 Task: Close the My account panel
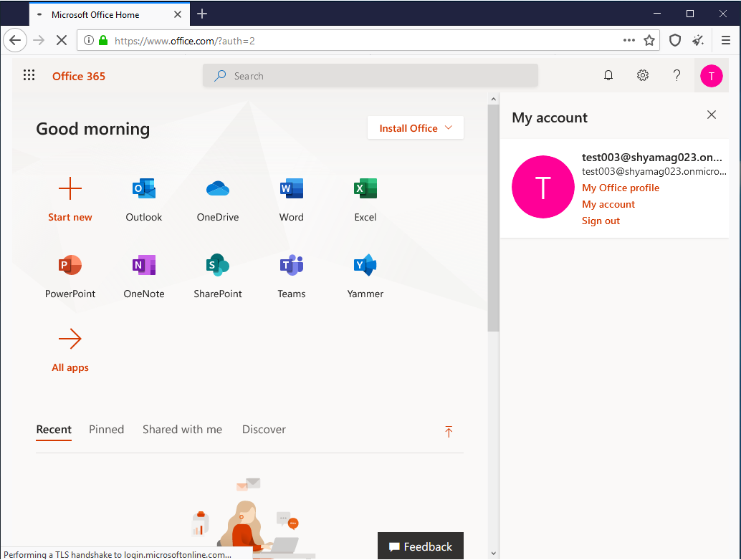click(x=711, y=115)
